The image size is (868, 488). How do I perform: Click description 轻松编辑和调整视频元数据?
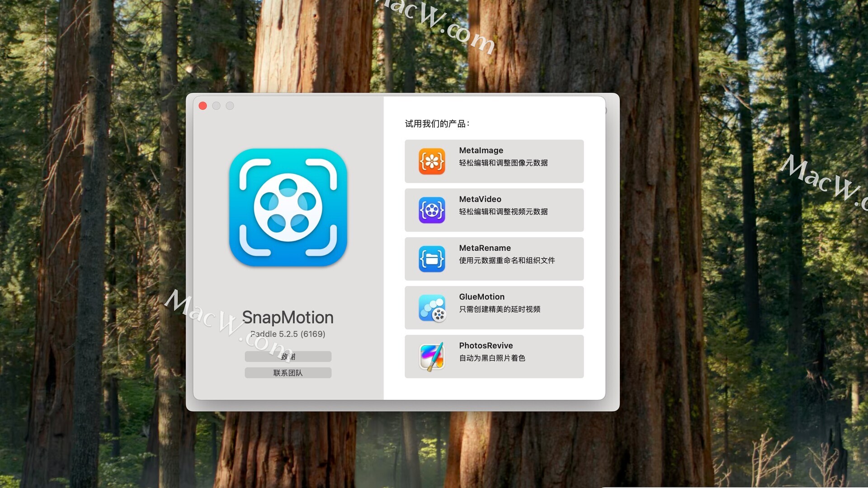pyautogui.click(x=503, y=211)
